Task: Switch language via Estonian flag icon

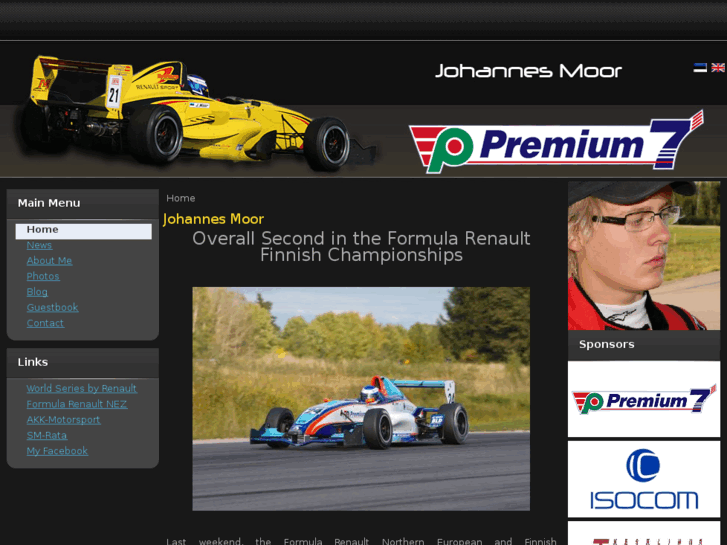Action: click(x=700, y=68)
